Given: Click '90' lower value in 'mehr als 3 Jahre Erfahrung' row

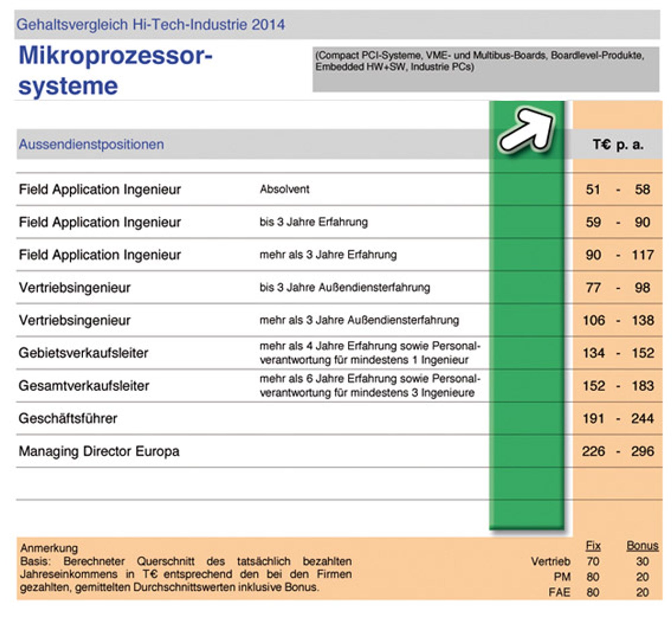Looking at the screenshot, I should (593, 255).
